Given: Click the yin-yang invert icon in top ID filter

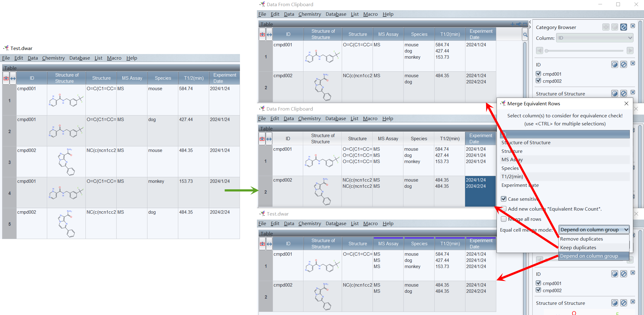Looking at the screenshot, I should [614, 64].
